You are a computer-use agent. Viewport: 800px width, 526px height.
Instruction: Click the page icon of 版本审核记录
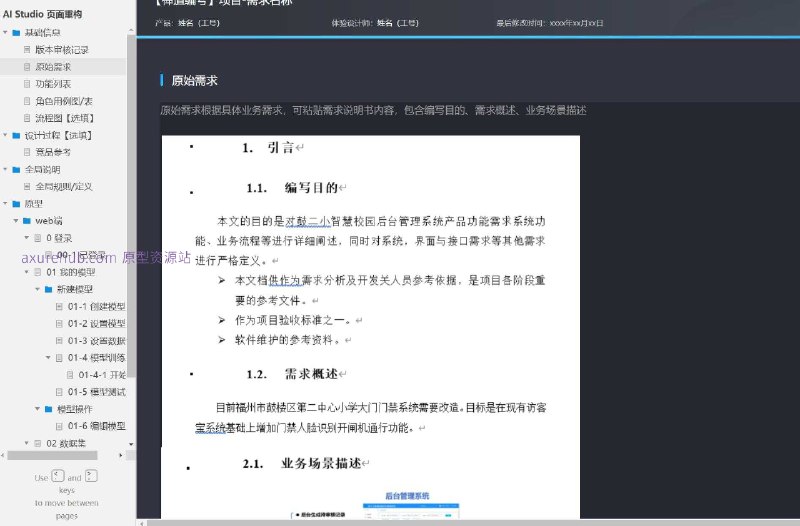click(x=27, y=49)
